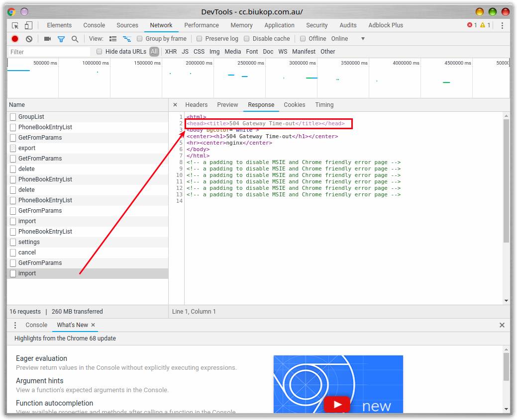Screen dimensions: 517x420
Task: Expand the throttling dropdown next to Online
Action: click(x=363, y=39)
